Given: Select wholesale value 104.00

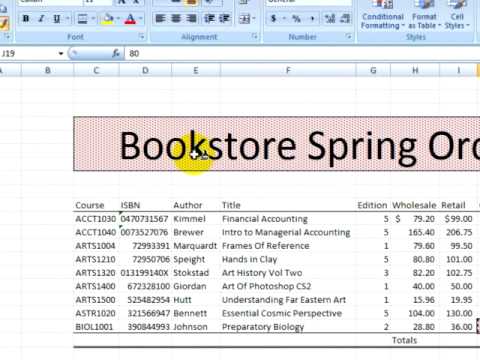Looking at the screenshot, I should click(415, 313).
